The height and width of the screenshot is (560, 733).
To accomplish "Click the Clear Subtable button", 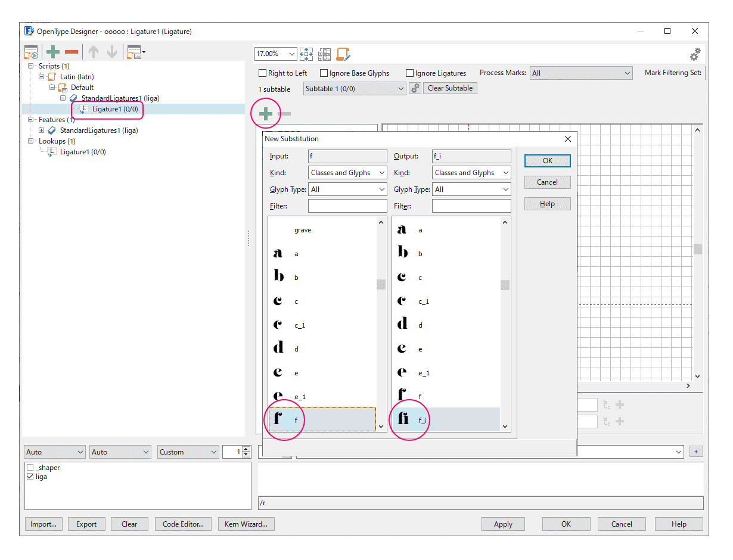I will click(x=450, y=88).
